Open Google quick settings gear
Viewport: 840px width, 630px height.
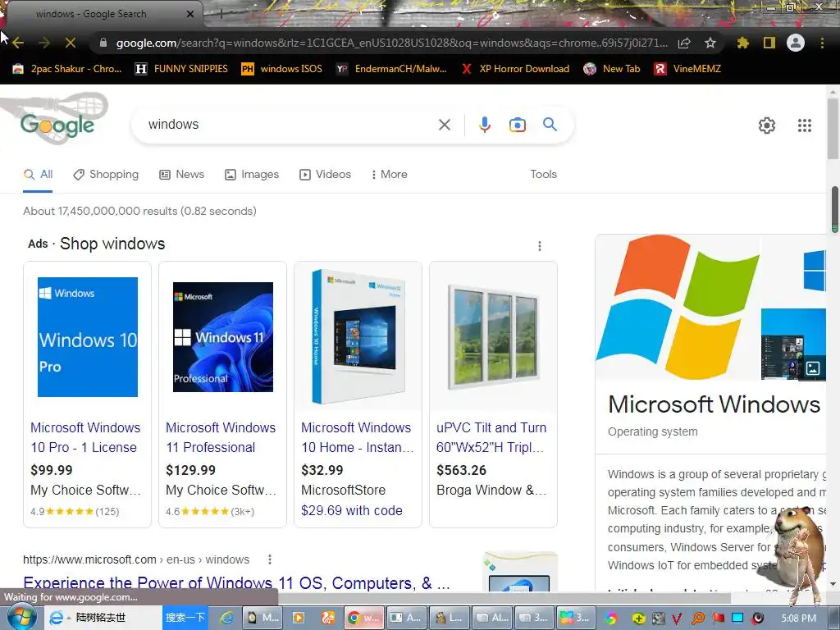click(767, 126)
